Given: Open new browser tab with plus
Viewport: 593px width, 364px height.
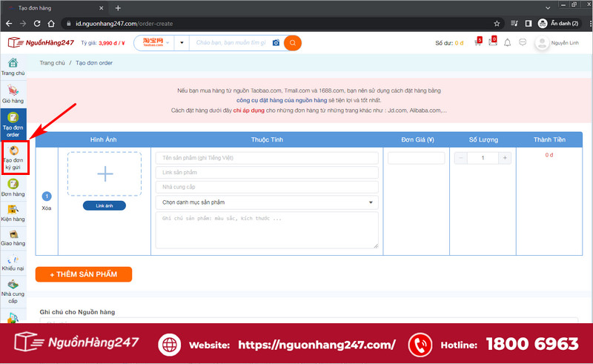Looking at the screenshot, I should tap(118, 8).
